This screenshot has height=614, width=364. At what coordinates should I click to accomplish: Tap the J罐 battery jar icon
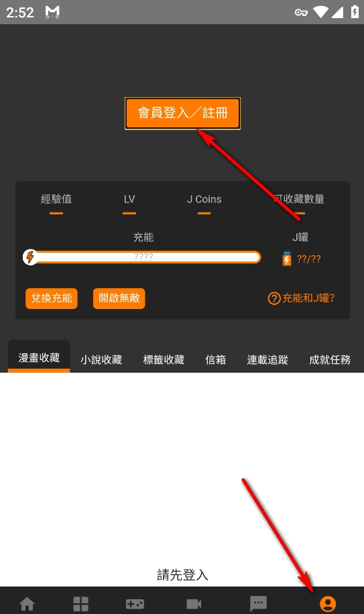point(287,259)
